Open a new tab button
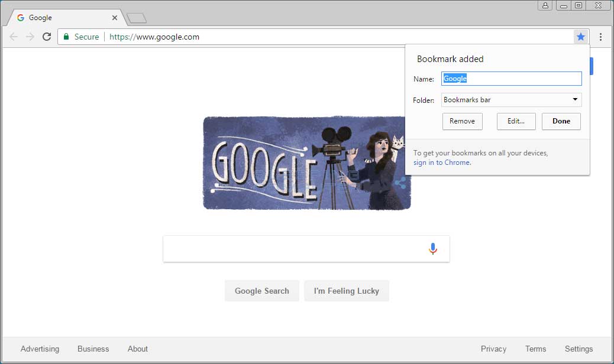 137,18
